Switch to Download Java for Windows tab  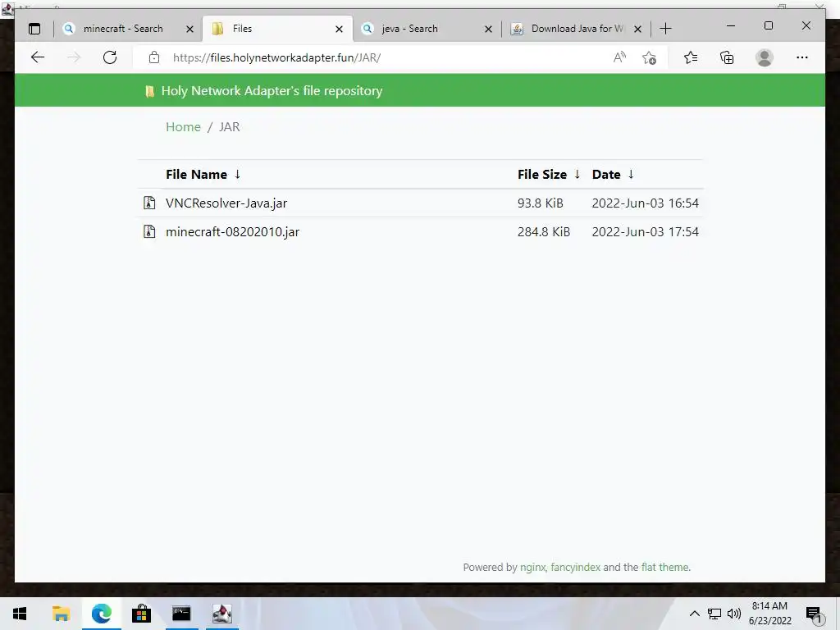[x=577, y=29]
